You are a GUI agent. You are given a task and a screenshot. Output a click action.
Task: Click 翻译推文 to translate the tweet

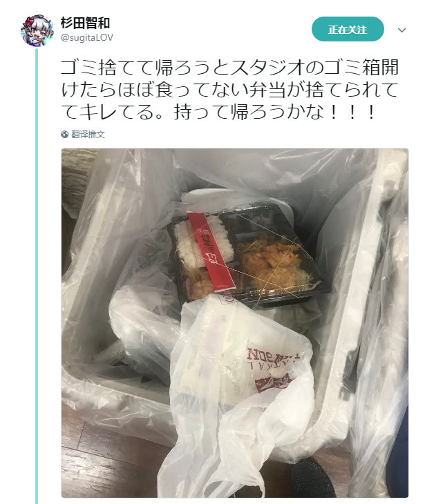[x=88, y=135]
